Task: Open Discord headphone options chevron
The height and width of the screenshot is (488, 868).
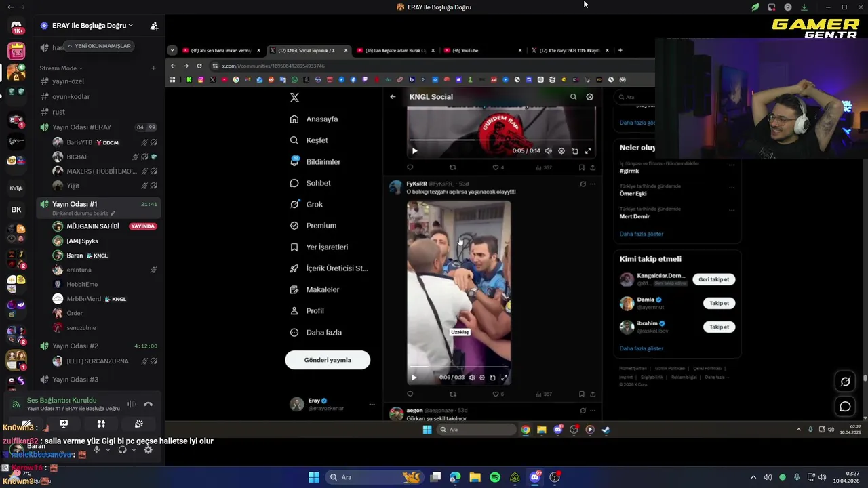Action: [134, 450]
